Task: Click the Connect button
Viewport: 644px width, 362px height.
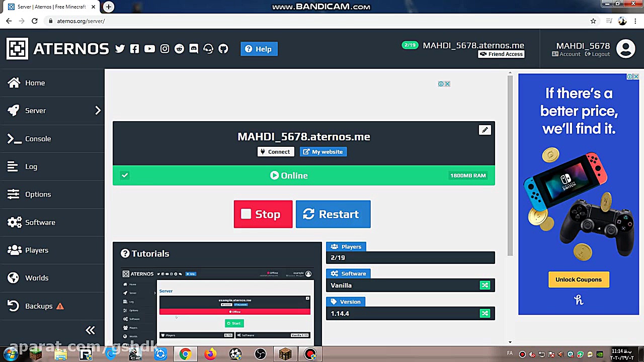Action: point(276,152)
